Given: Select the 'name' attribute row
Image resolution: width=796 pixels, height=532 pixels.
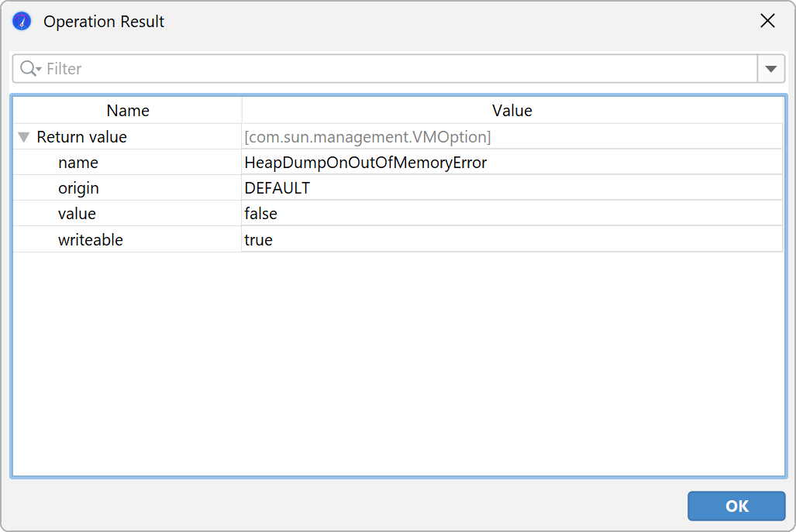Looking at the screenshot, I should click(x=78, y=163).
